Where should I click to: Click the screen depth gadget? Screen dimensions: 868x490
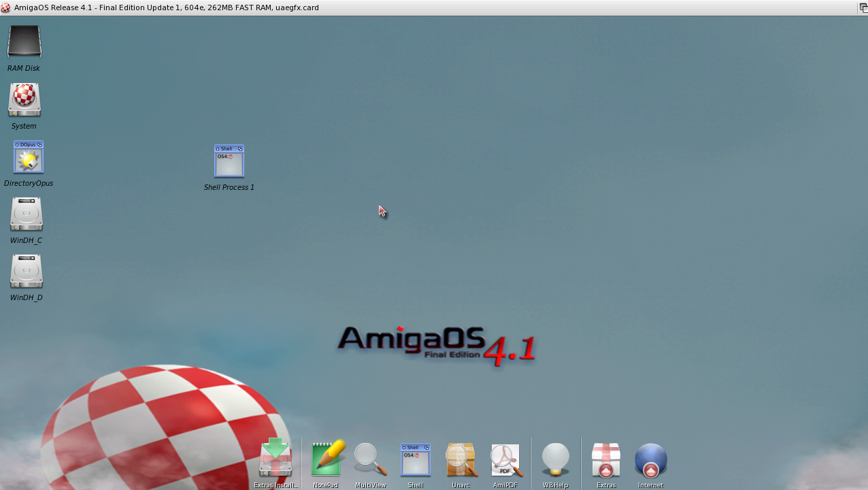(863, 7)
